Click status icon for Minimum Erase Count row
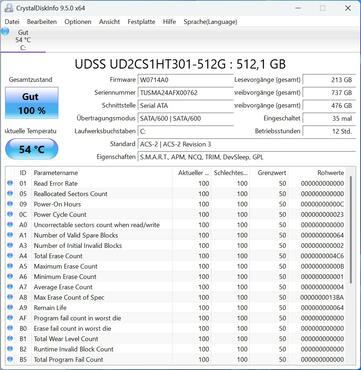 [10, 276]
